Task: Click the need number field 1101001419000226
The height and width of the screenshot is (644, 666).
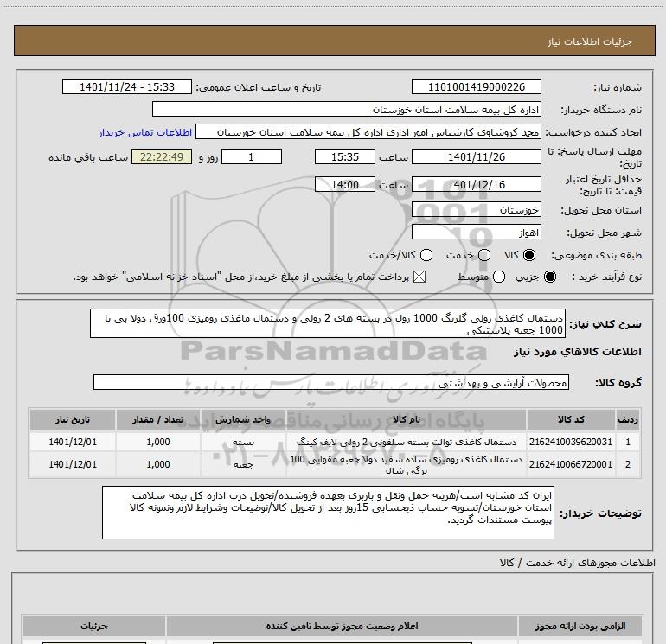Action: 476,87
